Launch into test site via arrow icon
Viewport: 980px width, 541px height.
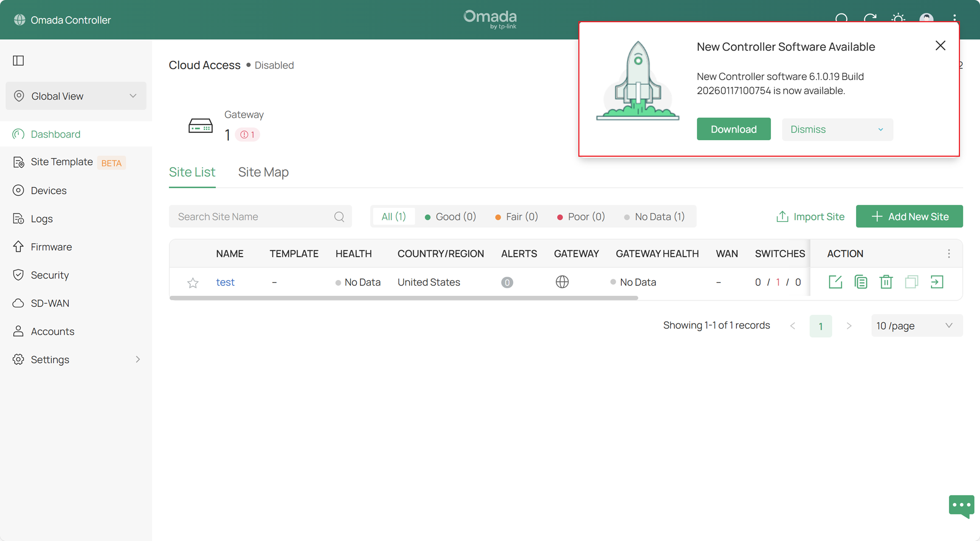click(x=937, y=282)
